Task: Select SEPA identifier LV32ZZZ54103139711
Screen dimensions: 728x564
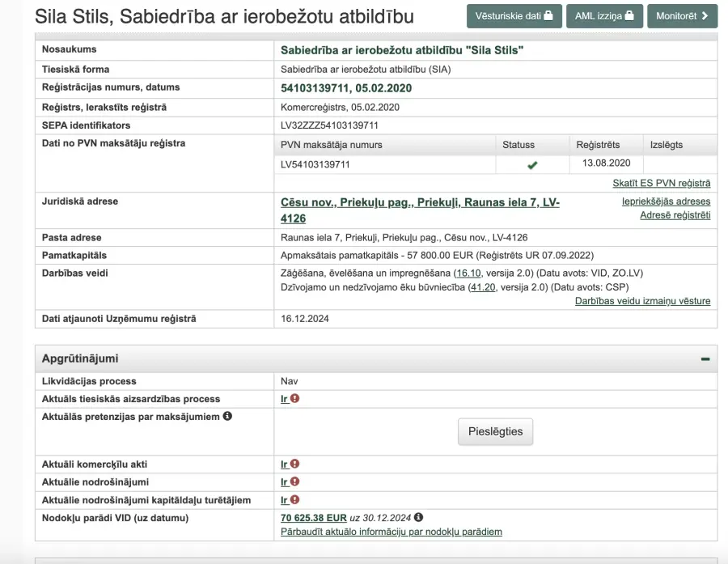Action: (329, 125)
